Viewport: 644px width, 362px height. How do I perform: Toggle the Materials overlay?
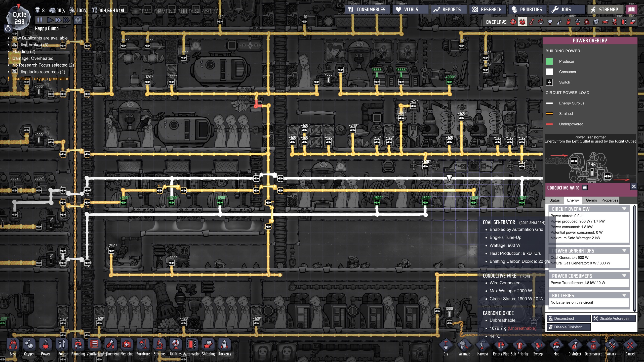coord(541,22)
